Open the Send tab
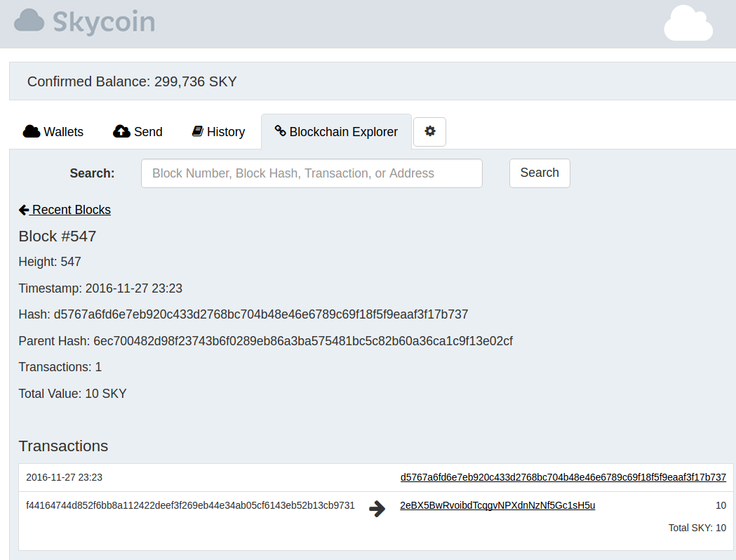The height and width of the screenshot is (560, 736). pyautogui.click(x=138, y=132)
